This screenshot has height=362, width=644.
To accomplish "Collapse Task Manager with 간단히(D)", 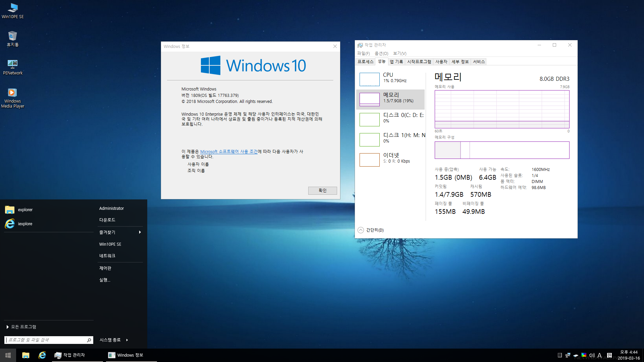I will point(371,230).
